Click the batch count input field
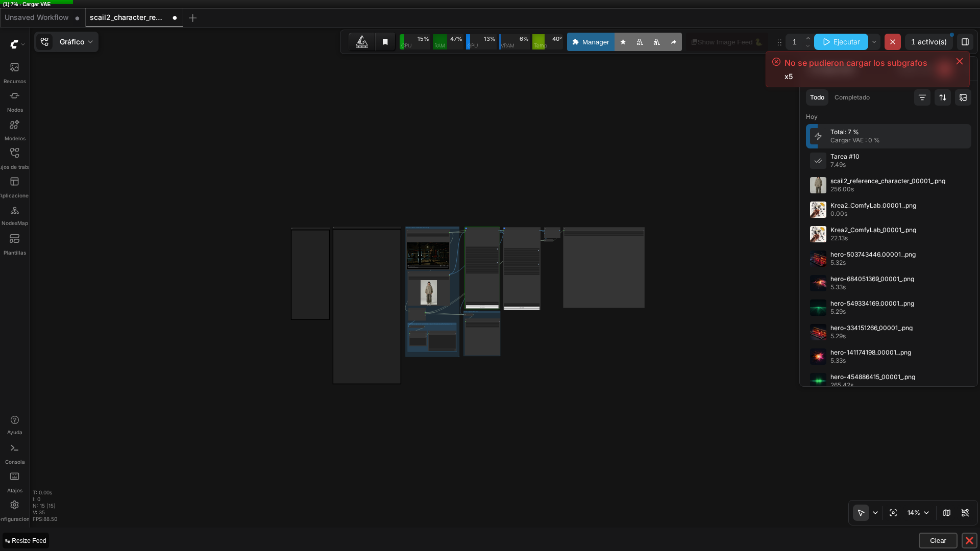980x551 pixels. [x=794, y=42]
